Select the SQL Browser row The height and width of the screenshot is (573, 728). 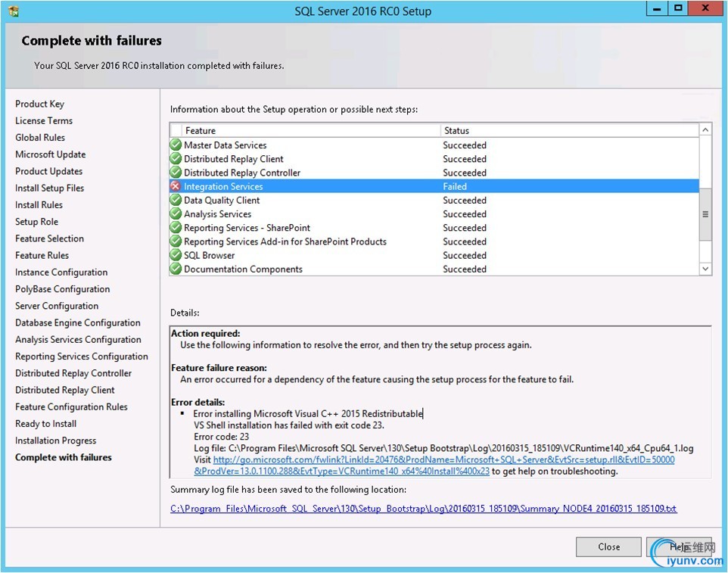pyautogui.click(x=434, y=255)
